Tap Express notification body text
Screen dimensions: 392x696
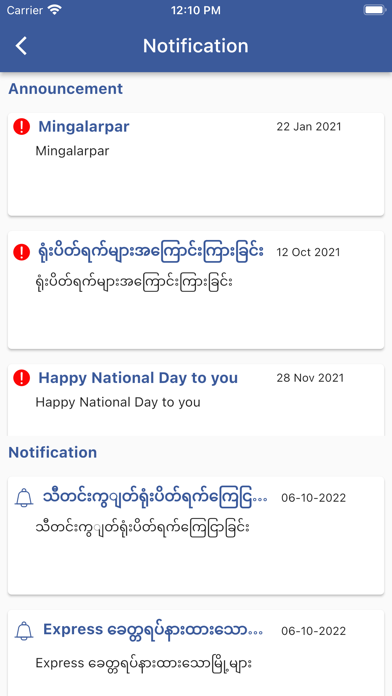click(144, 664)
